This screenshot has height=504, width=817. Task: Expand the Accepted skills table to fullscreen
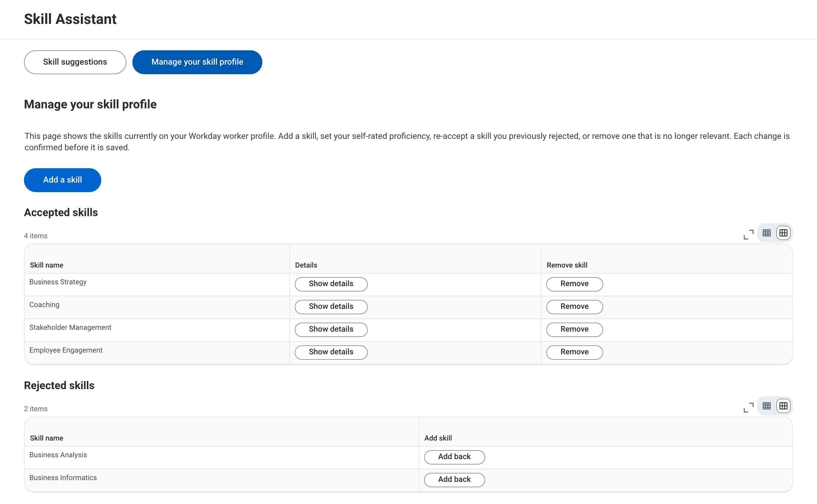tap(748, 234)
